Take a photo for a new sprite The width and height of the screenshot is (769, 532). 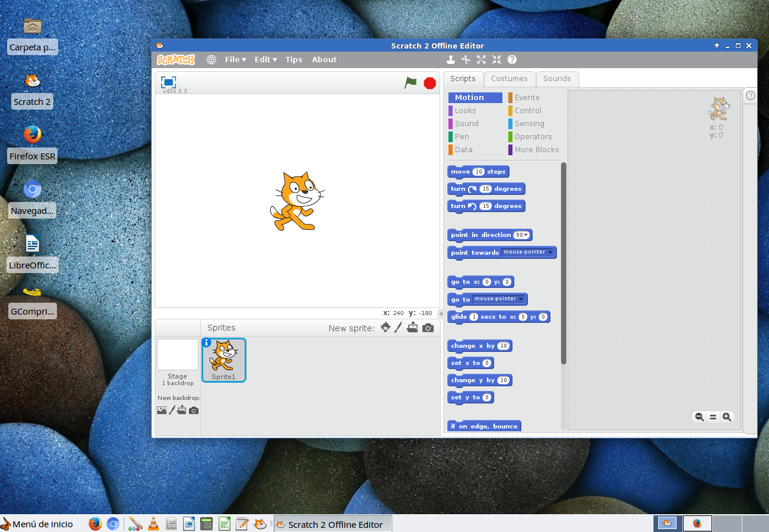[x=428, y=327]
